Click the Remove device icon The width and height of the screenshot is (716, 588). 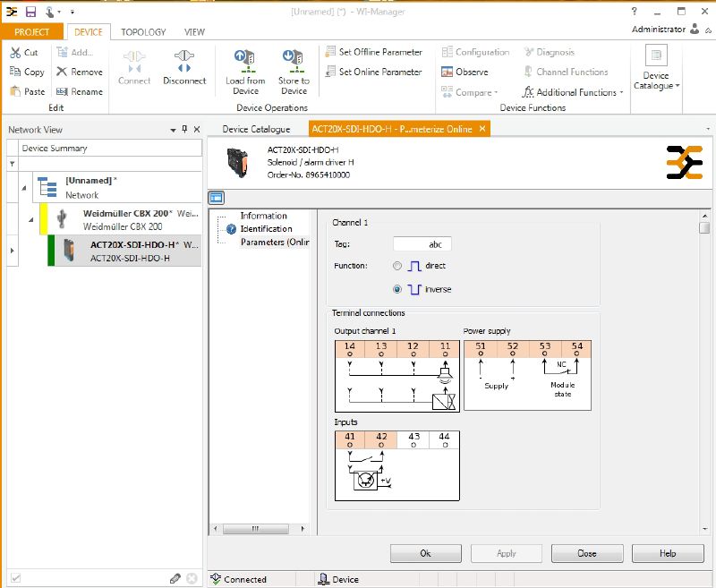click(x=62, y=72)
